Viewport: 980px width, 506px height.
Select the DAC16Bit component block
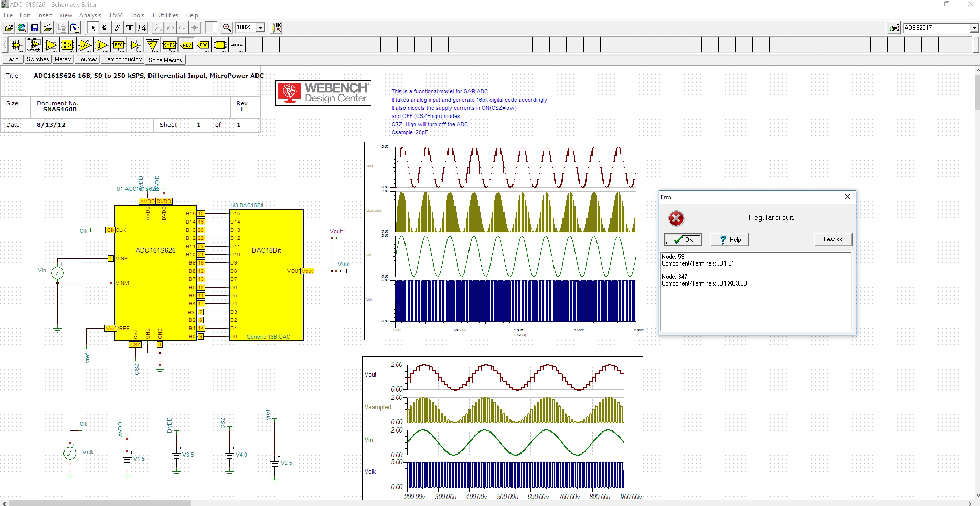pos(266,275)
